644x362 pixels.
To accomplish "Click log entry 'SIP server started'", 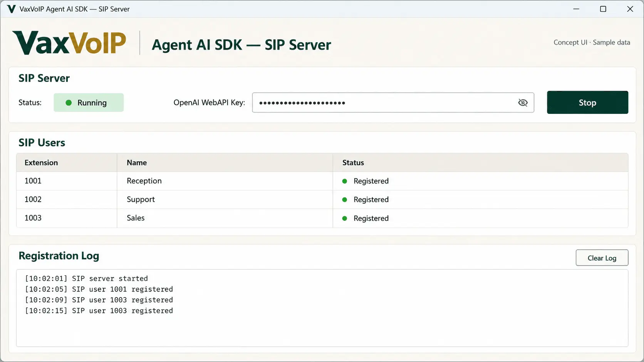I will (x=86, y=279).
